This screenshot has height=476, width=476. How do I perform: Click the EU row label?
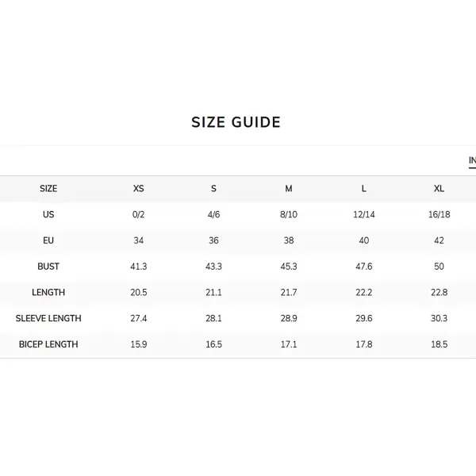[x=48, y=240]
